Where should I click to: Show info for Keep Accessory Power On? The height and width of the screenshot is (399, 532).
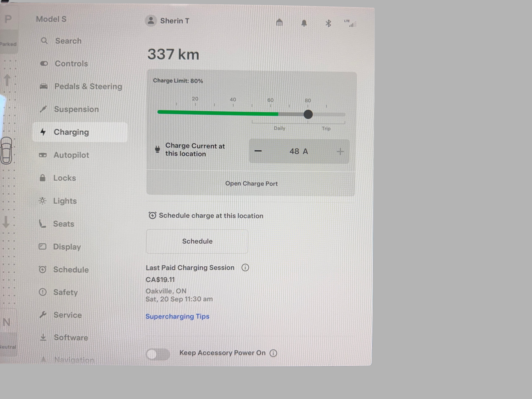(273, 353)
